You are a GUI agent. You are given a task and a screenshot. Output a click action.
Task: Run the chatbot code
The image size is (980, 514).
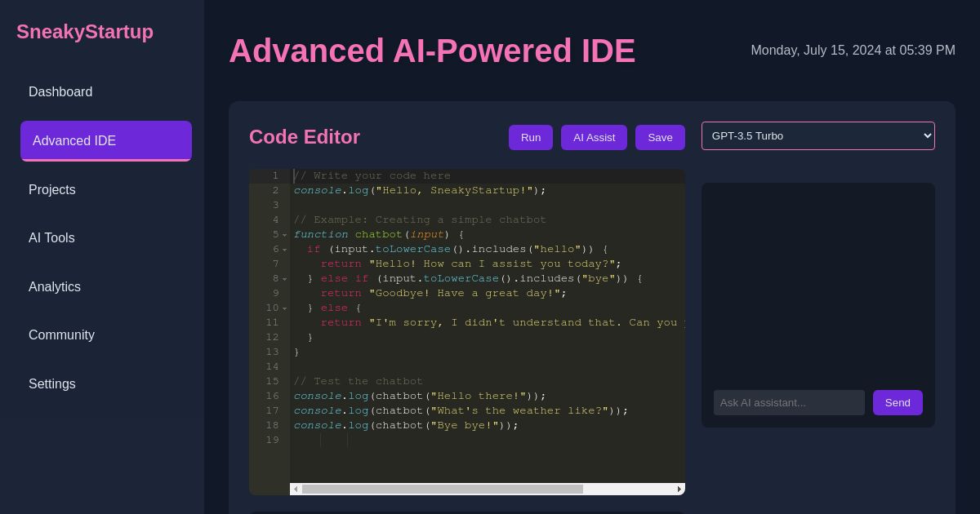[530, 137]
